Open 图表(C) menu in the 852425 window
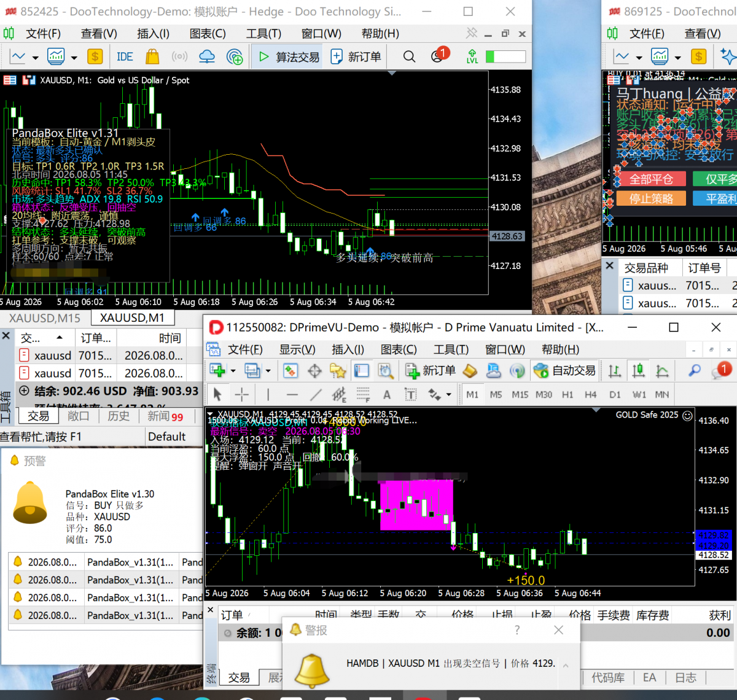Image resolution: width=737 pixels, height=700 pixels. (208, 34)
